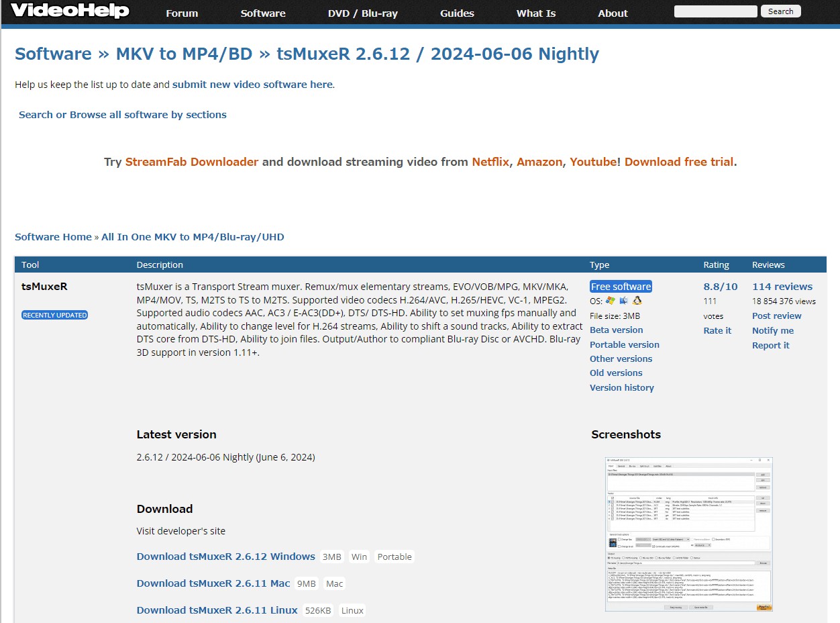Open Version history link
840x623 pixels.
621,387
